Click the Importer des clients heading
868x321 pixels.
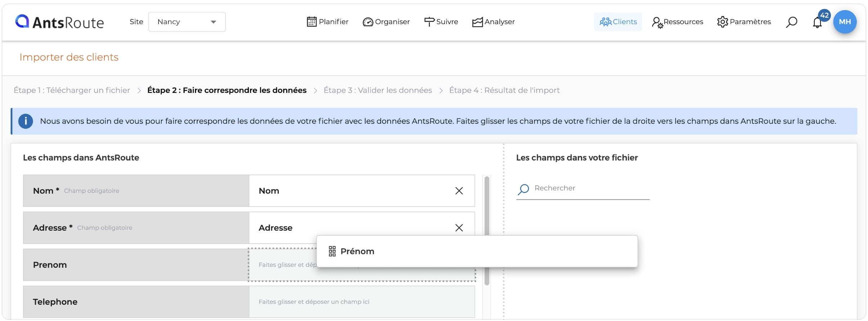click(x=69, y=57)
